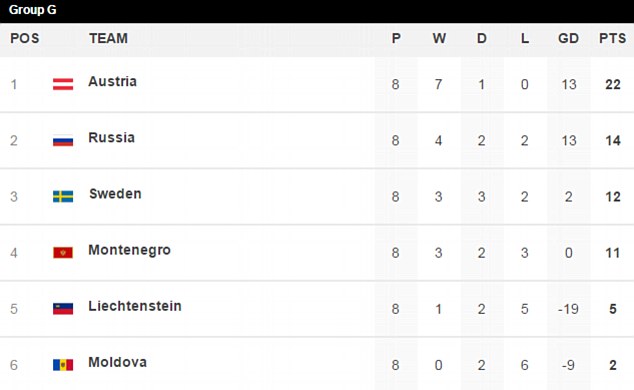Click the Russia flag icon
This screenshot has height=390, width=634.
(63, 140)
